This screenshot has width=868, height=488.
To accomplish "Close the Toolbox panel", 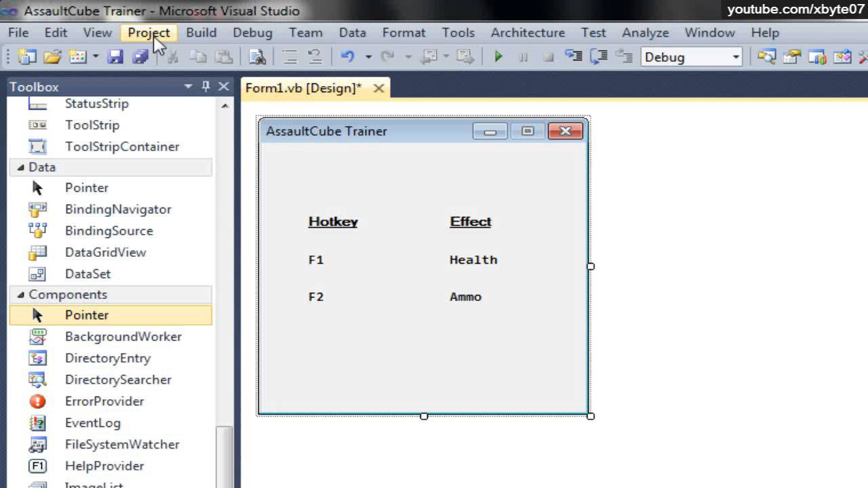I will coord(224,87).
